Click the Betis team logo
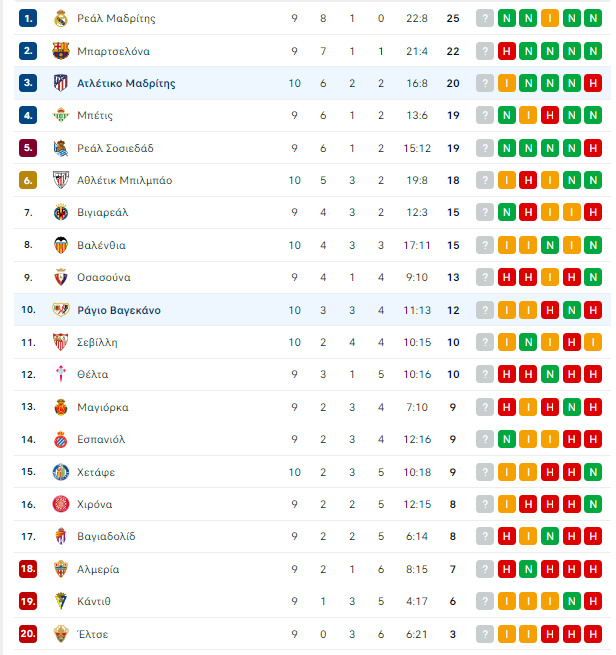 pyautogui.click(x=61, y=115)
